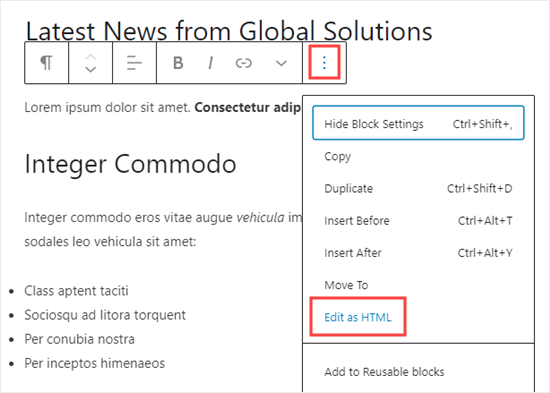Move block up with the up arrow
The image size is (550, 393).
coord(90,57)
